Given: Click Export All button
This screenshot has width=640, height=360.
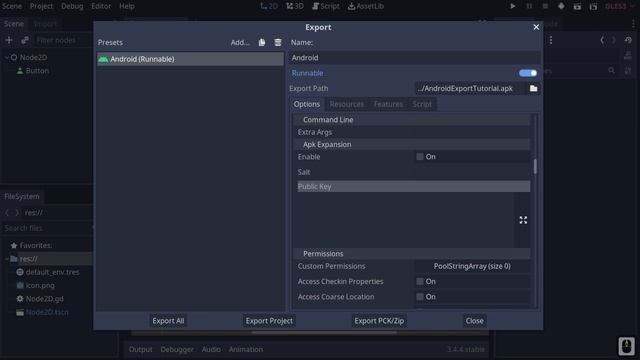Looking at the screenshot, I should point(168,321).
